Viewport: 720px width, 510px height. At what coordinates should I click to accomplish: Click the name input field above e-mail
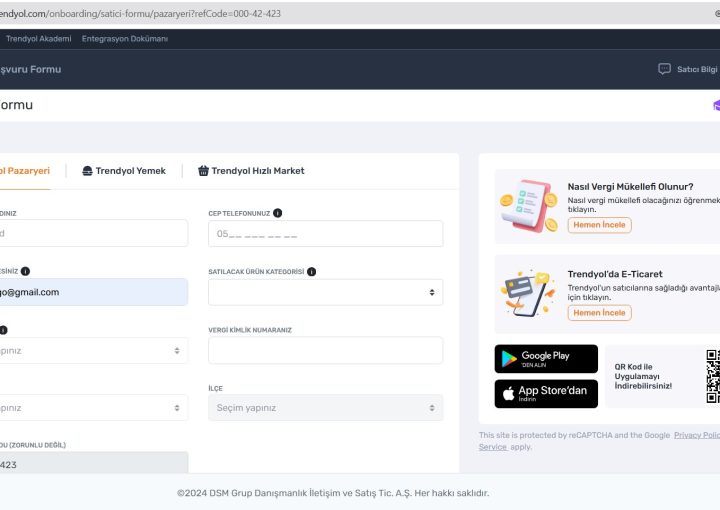pos(94,233)
